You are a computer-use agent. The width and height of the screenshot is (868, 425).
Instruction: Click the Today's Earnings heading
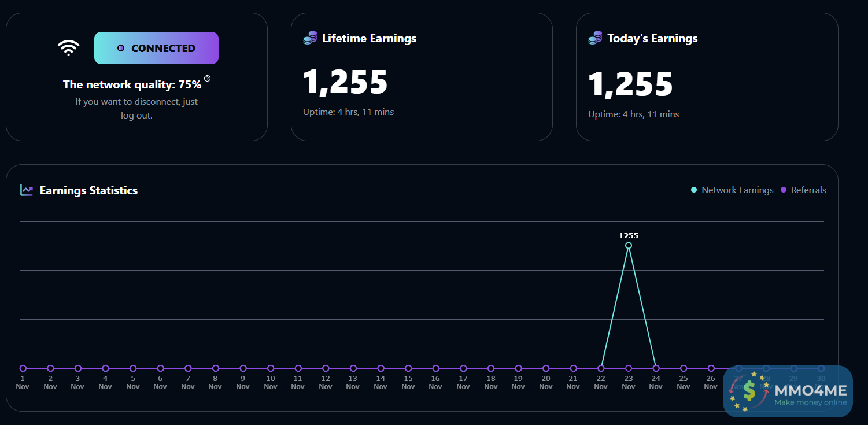[x=652, y=38]
